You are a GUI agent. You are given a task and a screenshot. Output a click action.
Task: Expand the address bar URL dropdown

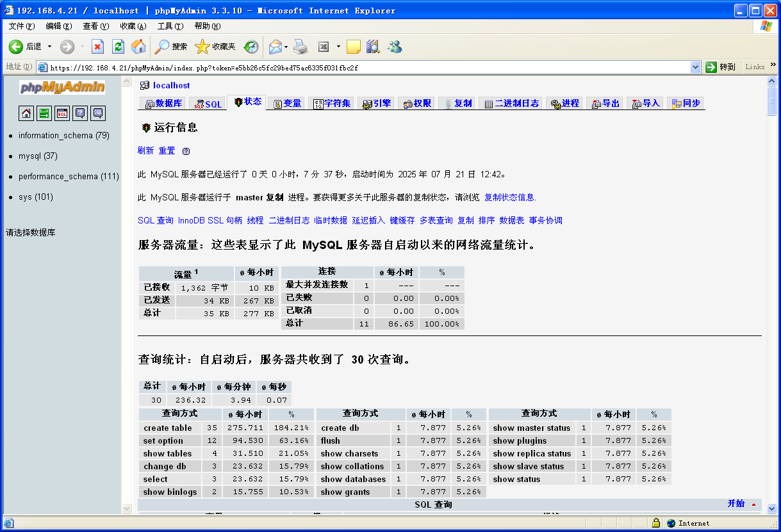click(696, 67)
